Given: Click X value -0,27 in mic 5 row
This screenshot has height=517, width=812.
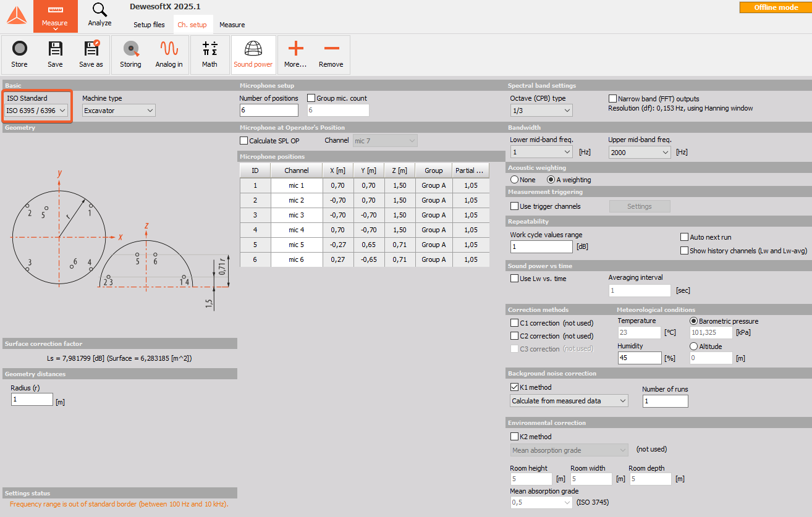Looking at the screenshot, I should pos(338,245).
